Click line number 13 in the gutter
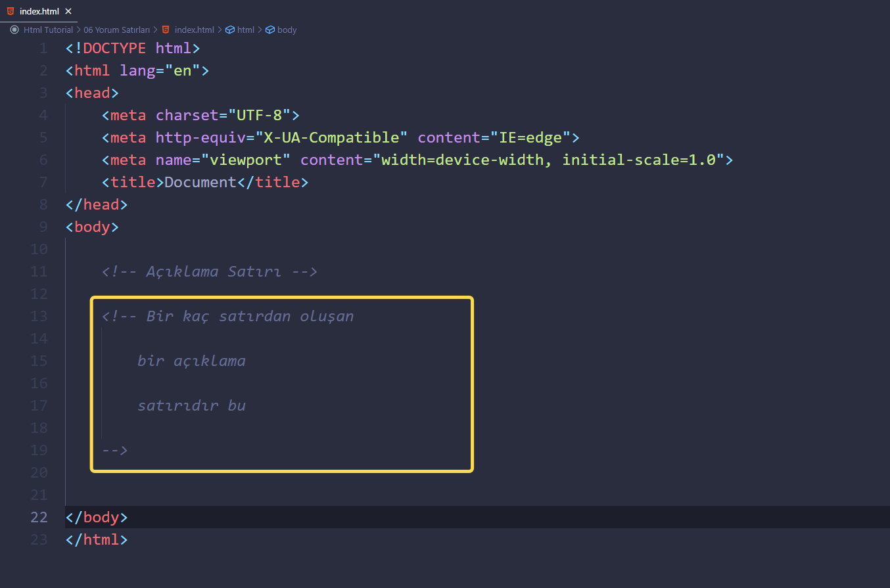Image resolution: width=890 pixels, height=588 pixels. coord(39,316)
